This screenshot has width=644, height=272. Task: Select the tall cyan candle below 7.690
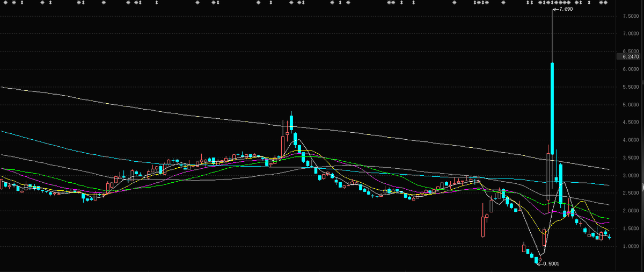click(x=552, y=109)
